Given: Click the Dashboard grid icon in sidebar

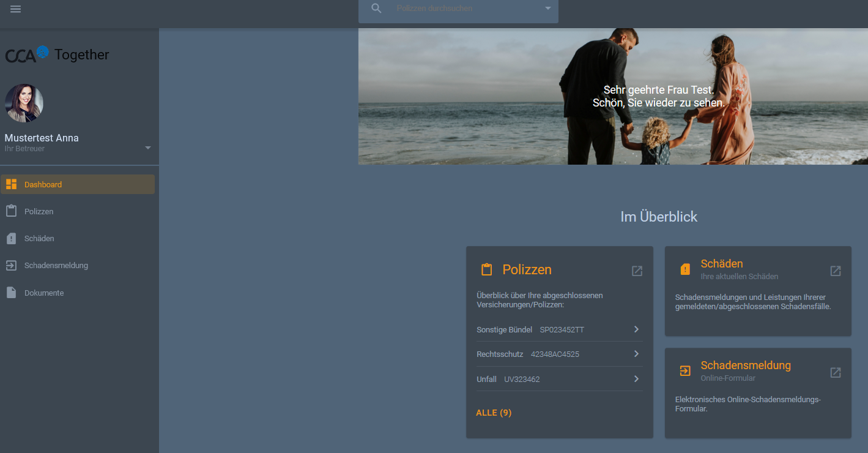Looking at the screenshot, I should click(x=11, y=184).
